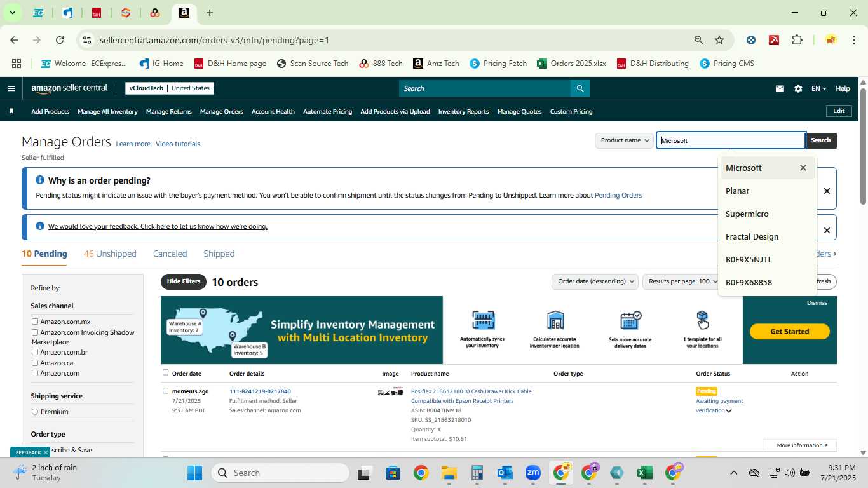Image resolution: width=868 pixels, height=488 pixels.
Task: Click the Amazon Seller Central logo
Action: tap(70, 88)
